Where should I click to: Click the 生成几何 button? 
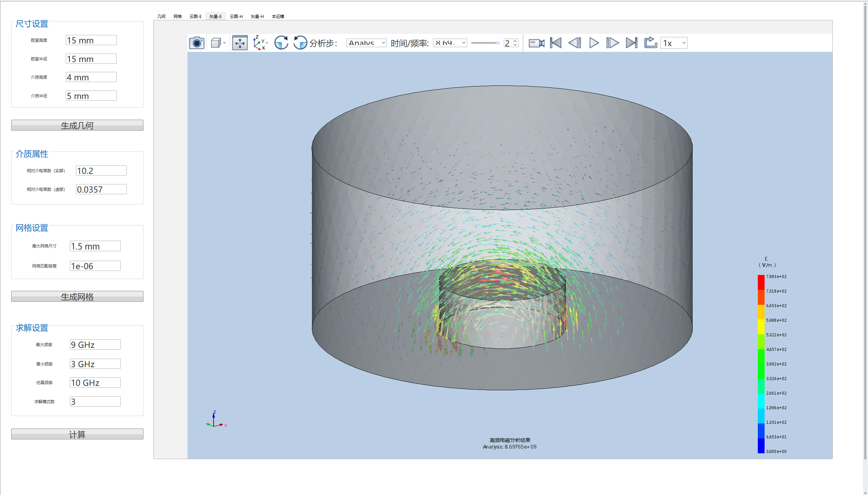tap(77, 125)
